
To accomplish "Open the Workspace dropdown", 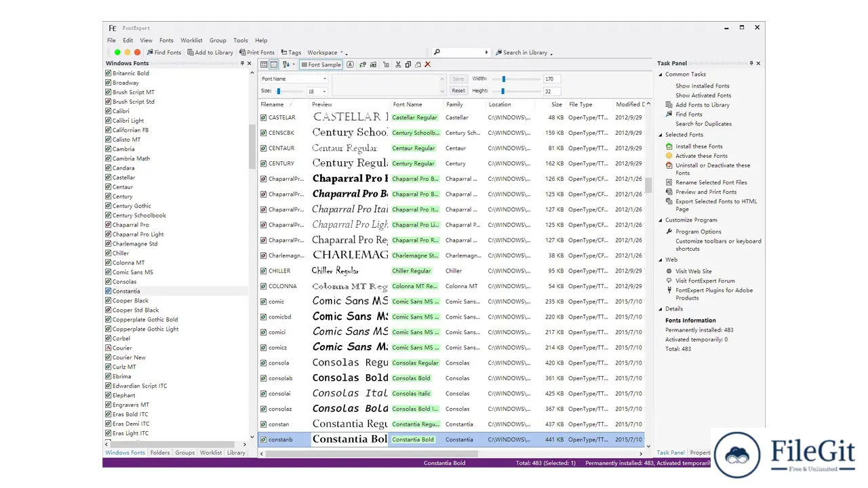I will coord(325,52).
